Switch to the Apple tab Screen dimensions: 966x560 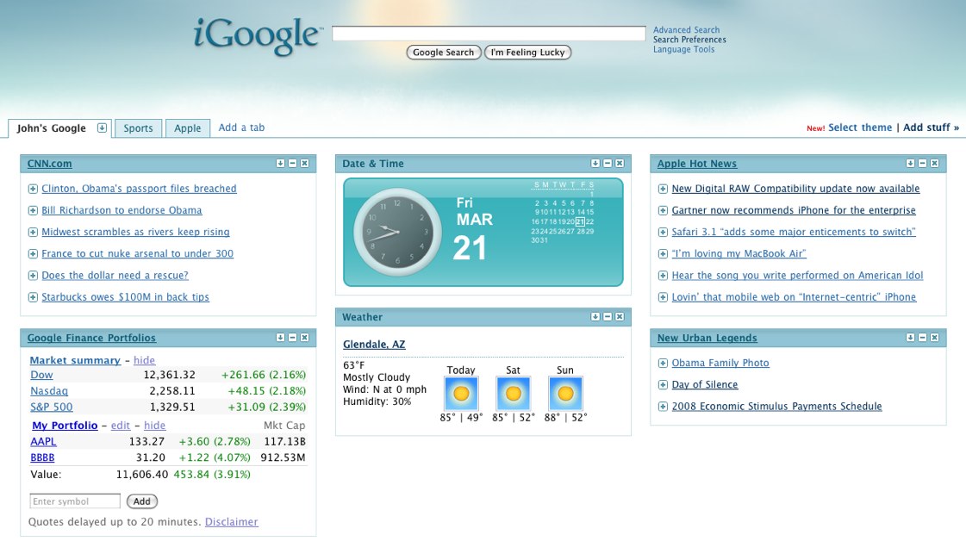(187, 128)
